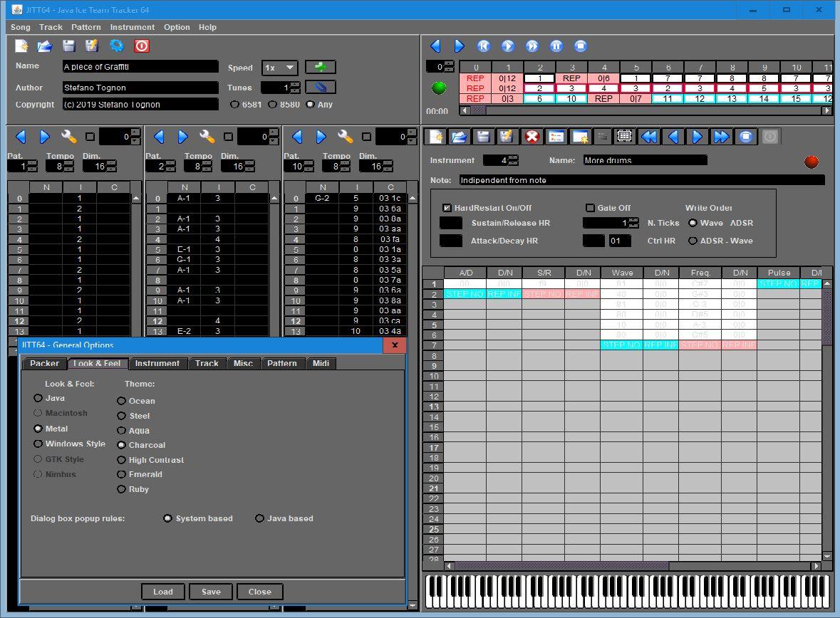Choose the Java based popup rule
840x618 pixels.
click(260, 518)
